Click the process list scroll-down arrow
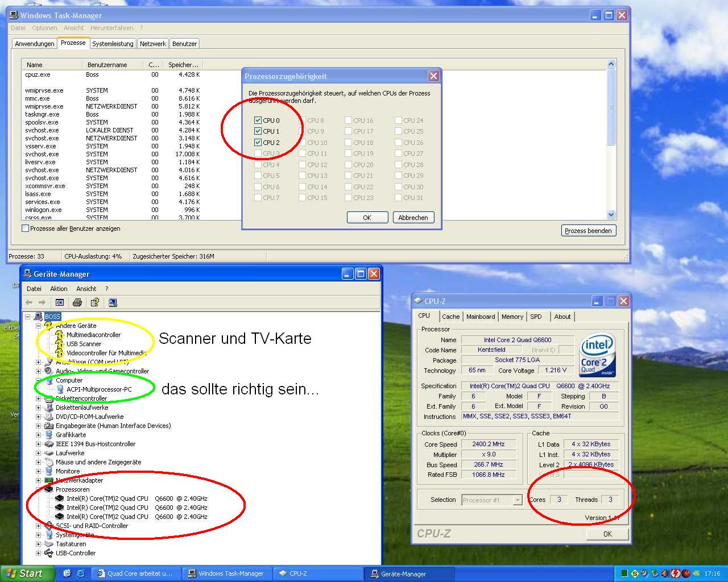Screen dimensions: 728x582 point(611,215)
